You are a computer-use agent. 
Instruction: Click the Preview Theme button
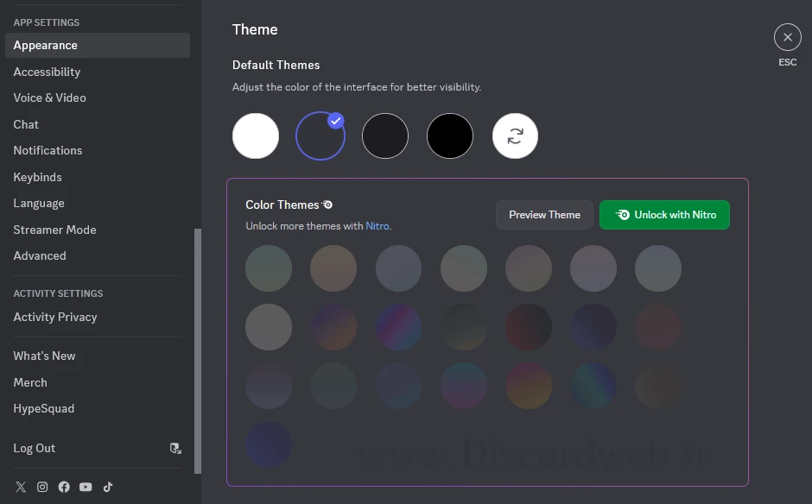[544, 215]
